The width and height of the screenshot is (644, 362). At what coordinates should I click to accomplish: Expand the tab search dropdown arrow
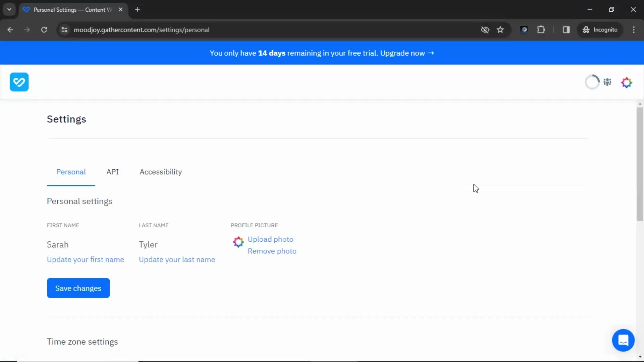[9, 10]
